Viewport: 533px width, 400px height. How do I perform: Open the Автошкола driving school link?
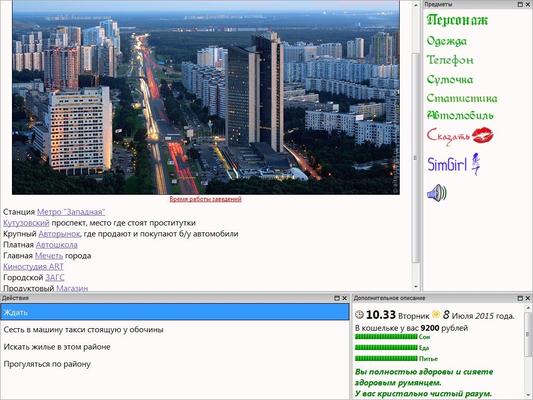(x=56, y=245)
